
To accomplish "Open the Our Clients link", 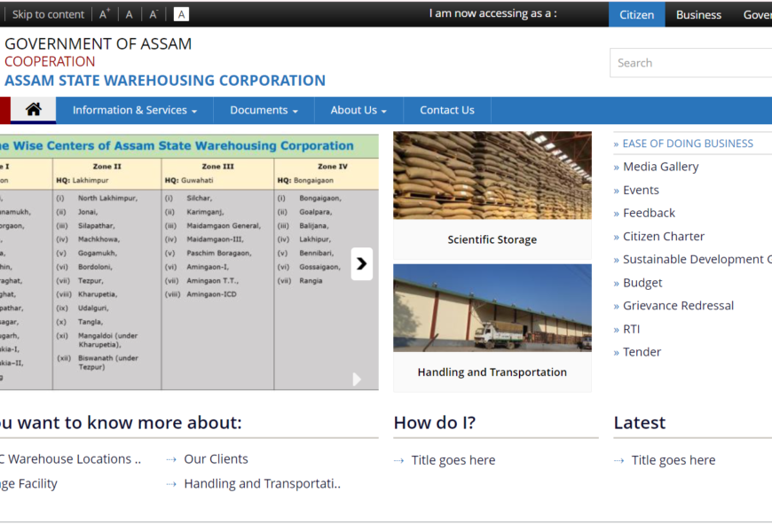I will (216, 459).
